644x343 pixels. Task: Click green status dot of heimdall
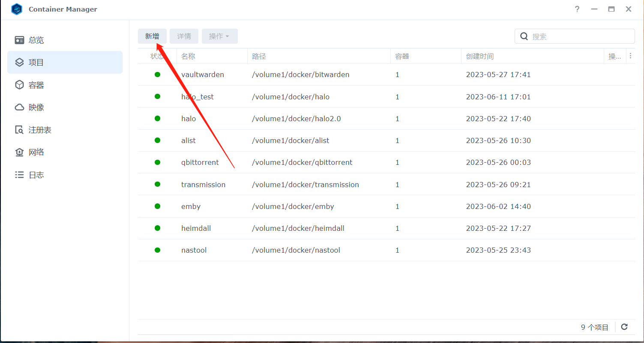pyautogui.click(x=157, y=228)
